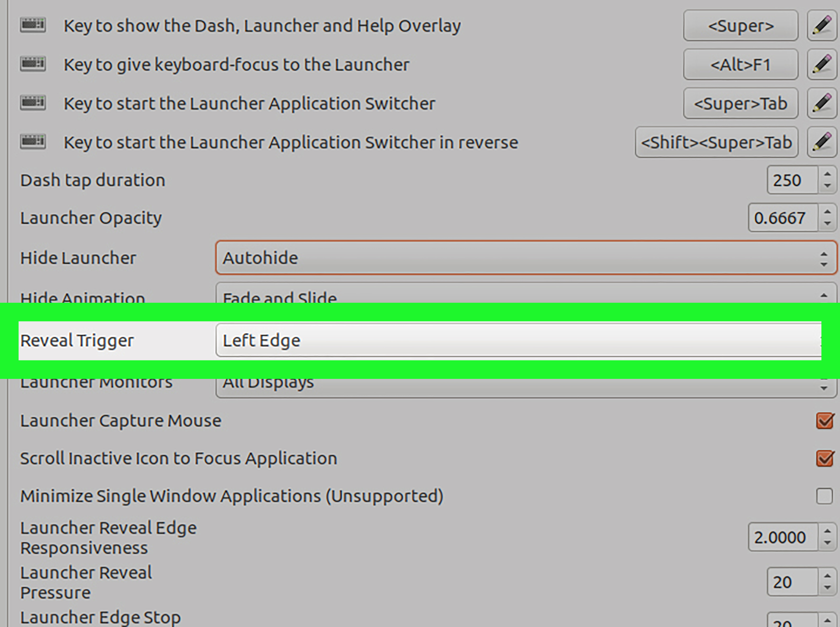
Task: Open the Launcher Monitors All Displays dropdown
Action: click(x=526, y=388)
